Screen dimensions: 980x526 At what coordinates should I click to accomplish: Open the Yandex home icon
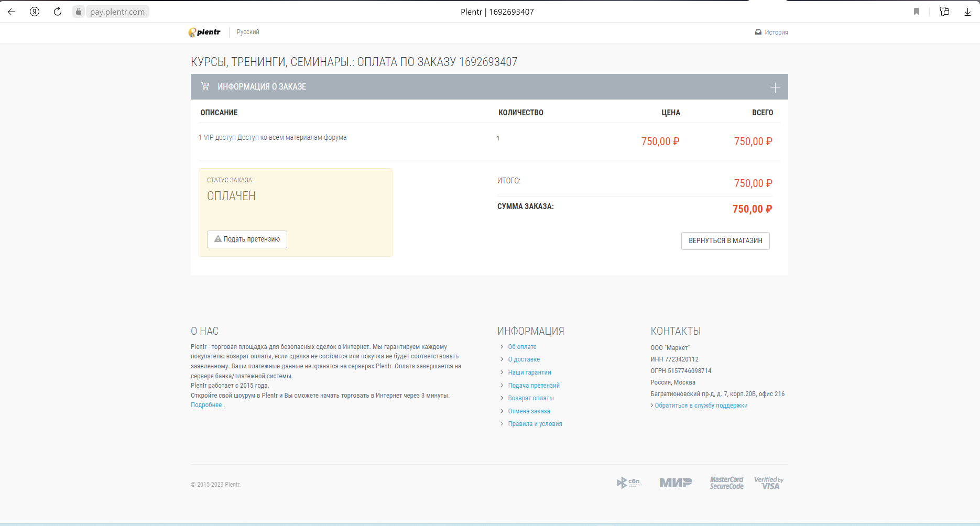[x=35, y=12]
